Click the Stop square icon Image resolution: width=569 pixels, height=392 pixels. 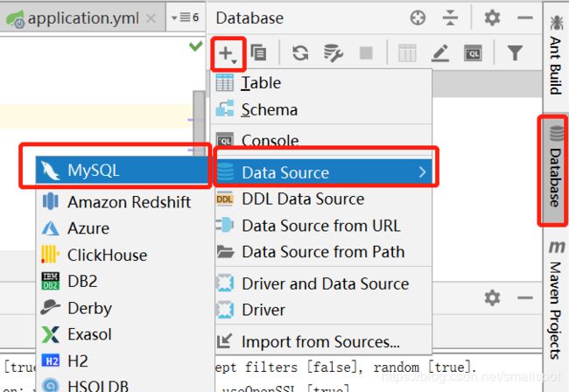(366, 53)
